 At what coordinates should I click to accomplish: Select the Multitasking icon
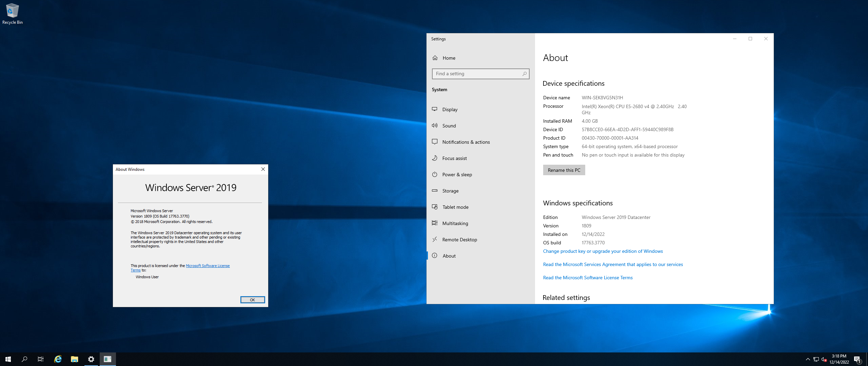coord(435,223)
